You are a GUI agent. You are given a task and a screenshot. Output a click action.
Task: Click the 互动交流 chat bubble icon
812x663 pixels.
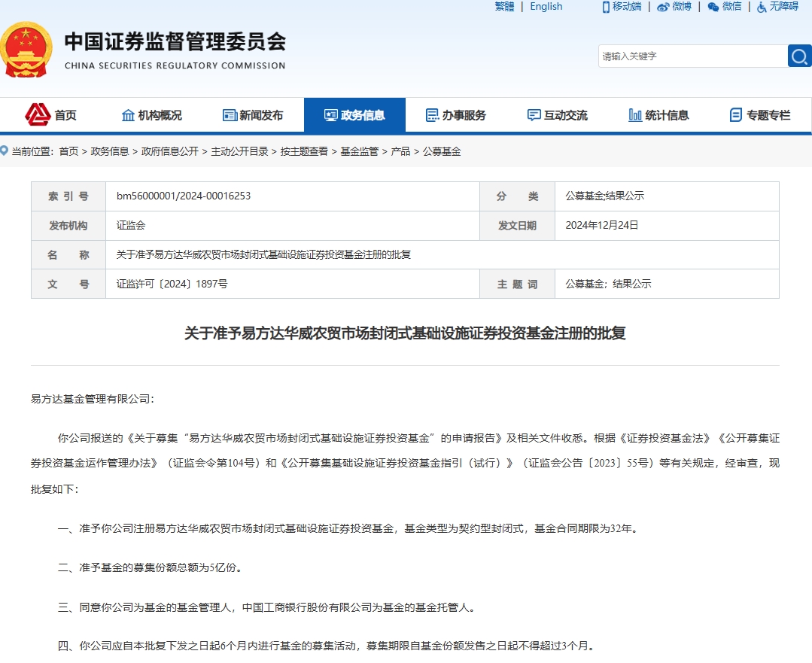pyautogui.click(x=534, y=115)
